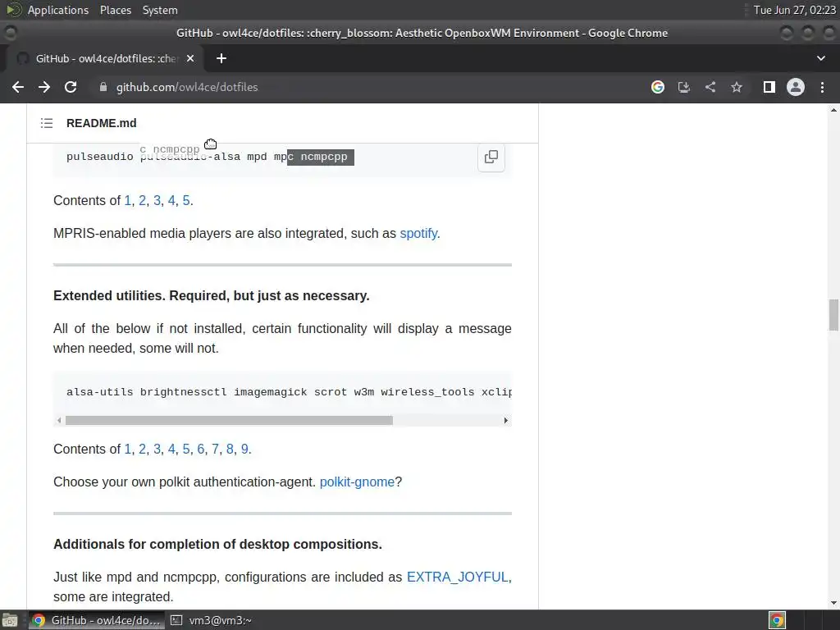Viewport: 840px width, 630px height.
Task: Open link 6 in second Contents list
Action: [x=200, y=449]
